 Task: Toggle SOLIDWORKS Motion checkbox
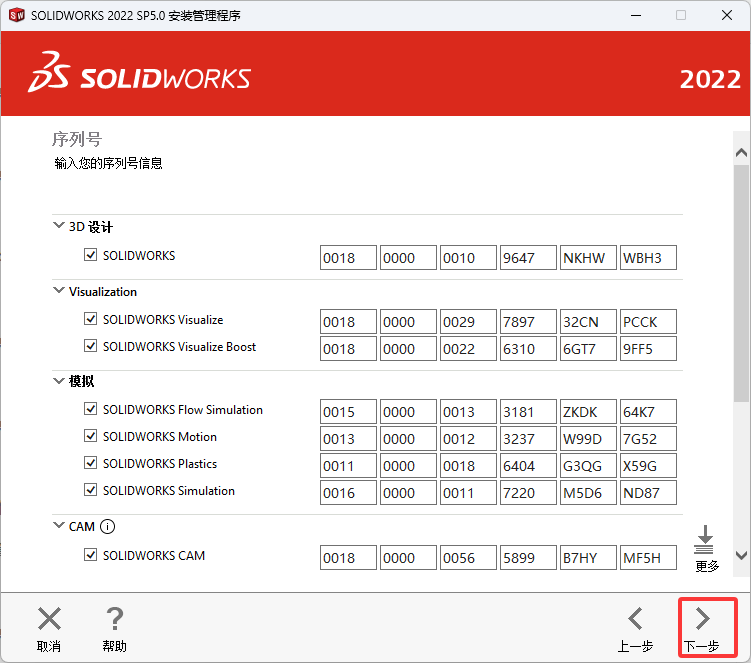coord(91,435)
